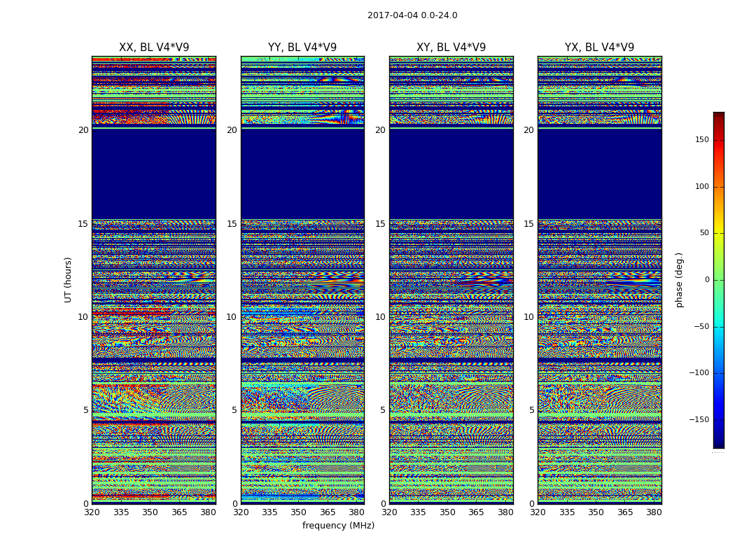
Task: Click the 350 MHz tick under XX plot
Action: (x=150, y=512)
